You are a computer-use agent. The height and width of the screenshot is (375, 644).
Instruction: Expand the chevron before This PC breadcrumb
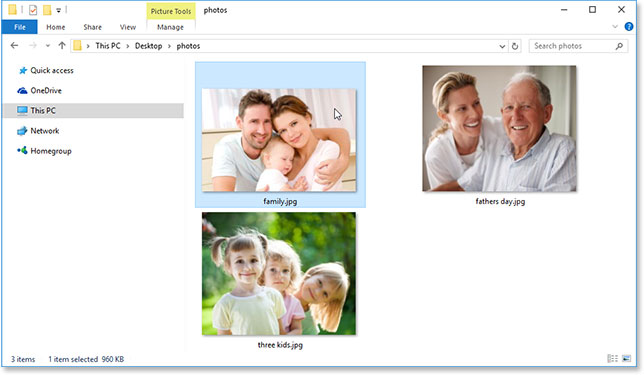point(88,46)
